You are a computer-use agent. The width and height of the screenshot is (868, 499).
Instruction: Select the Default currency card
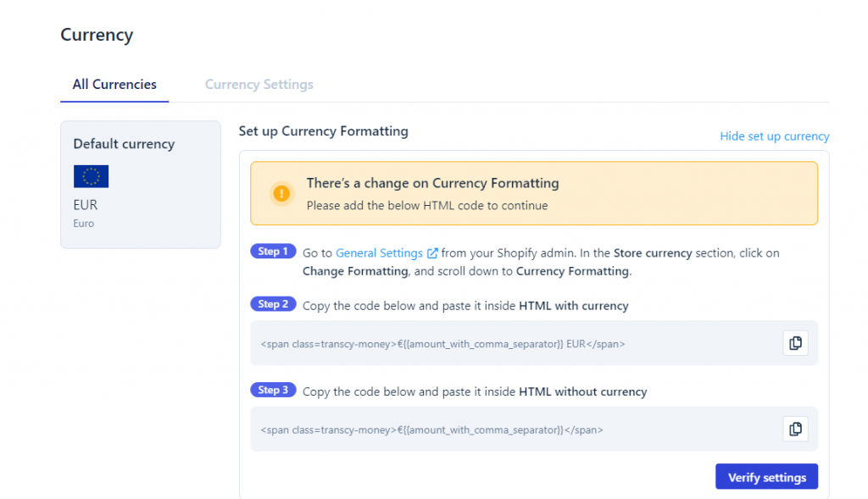tap(141, 184)
